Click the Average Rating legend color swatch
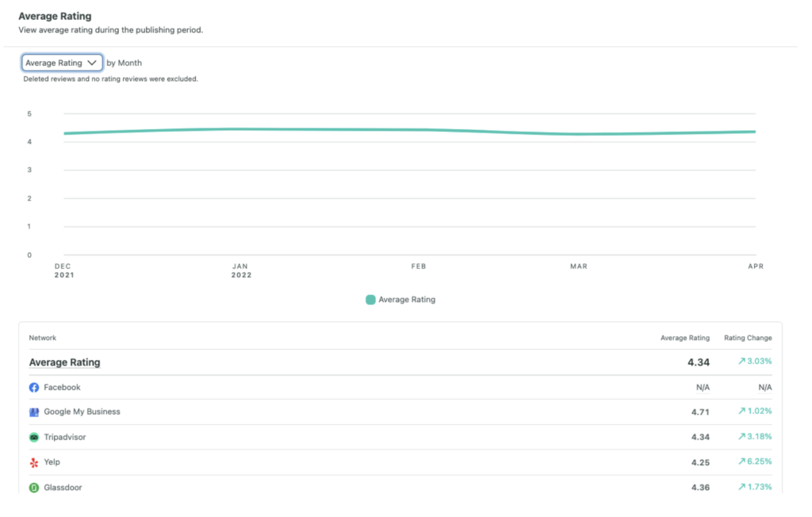 [x=370, y=300]
